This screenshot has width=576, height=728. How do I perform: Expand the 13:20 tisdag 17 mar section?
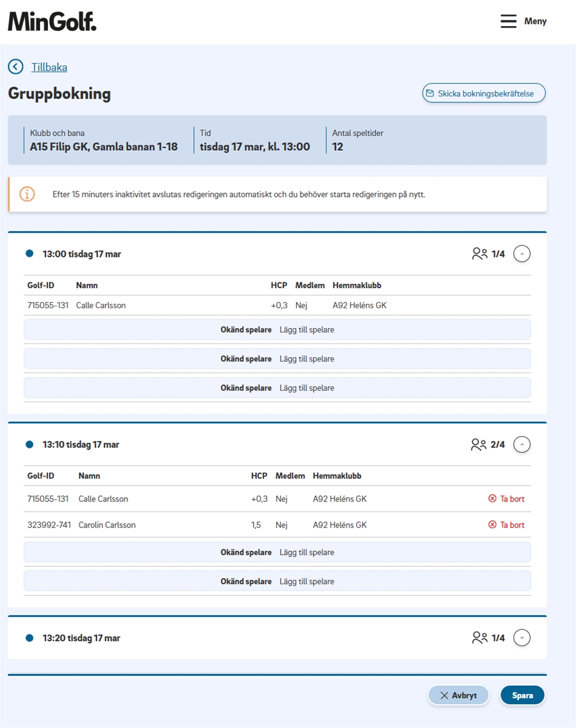[x=521, y=638]
